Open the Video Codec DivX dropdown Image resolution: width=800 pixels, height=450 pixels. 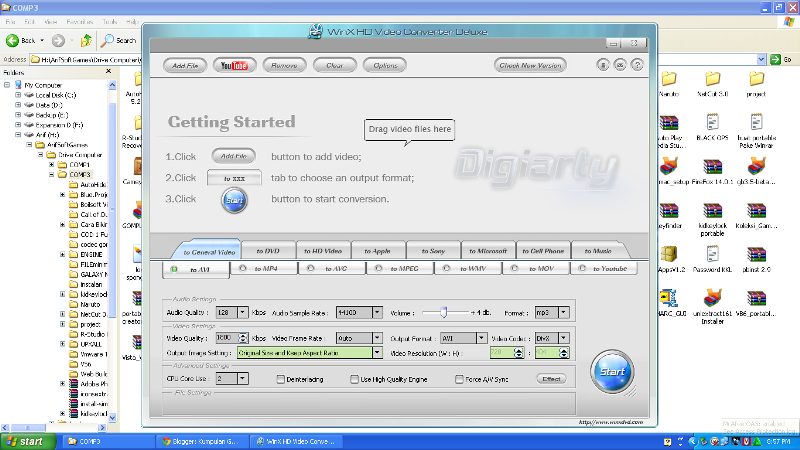point(564,338)
